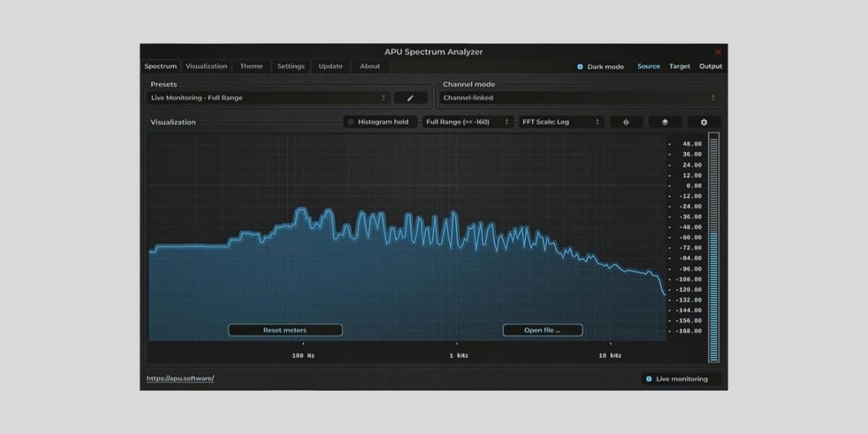Select the speaker/channel display icon
Viewport: 868px width, 434px height.
[626, 122]
